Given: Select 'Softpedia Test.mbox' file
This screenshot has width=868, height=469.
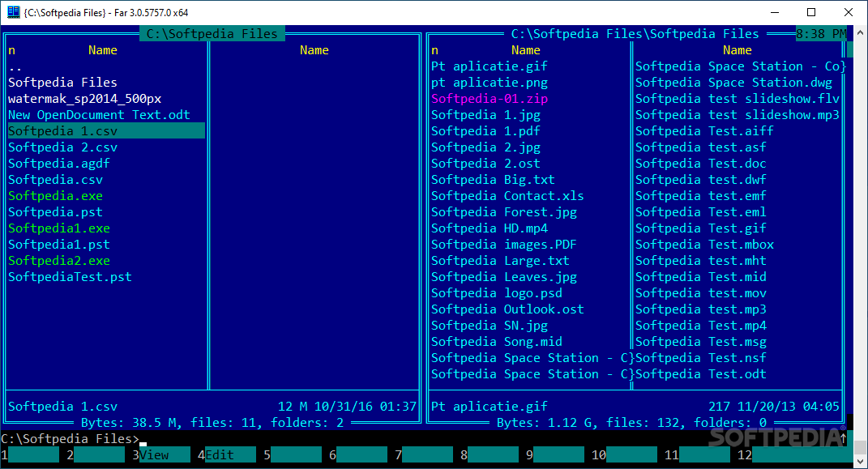Looking at the screenshot, I should pos(704,245).
